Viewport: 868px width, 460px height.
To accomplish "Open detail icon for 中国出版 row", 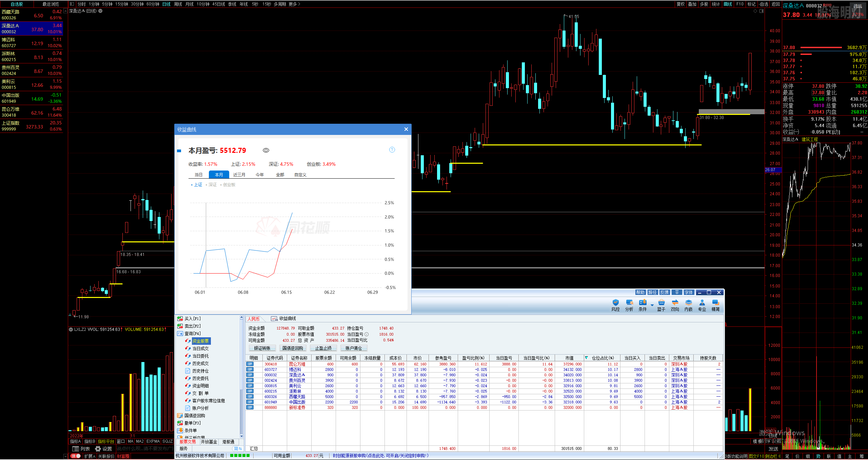I will click(x=250, y=402).
